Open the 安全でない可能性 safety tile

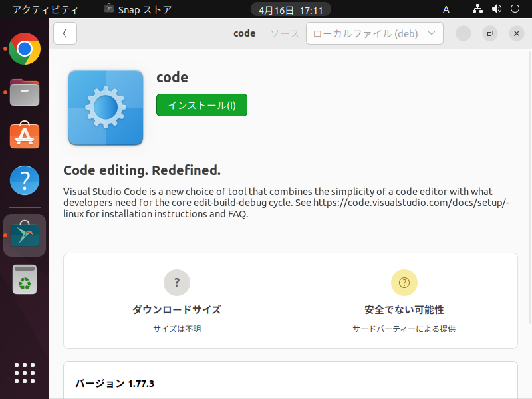(404, 301)
